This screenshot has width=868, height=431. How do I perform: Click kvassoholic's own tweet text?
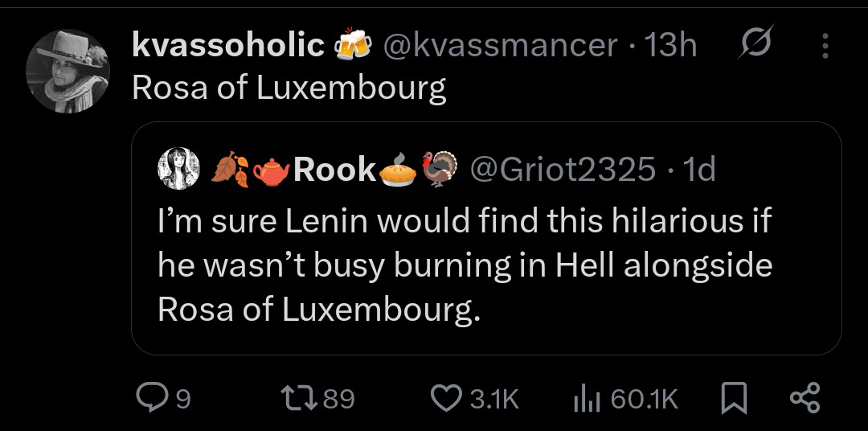[289, 88]
